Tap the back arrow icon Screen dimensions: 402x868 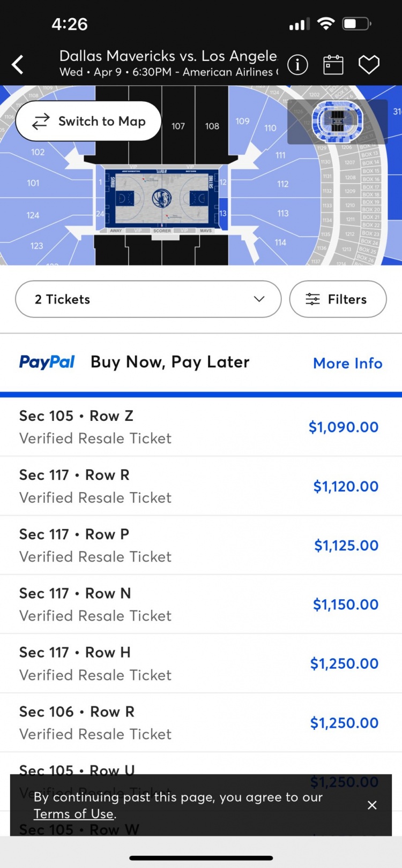pos(18,65)
